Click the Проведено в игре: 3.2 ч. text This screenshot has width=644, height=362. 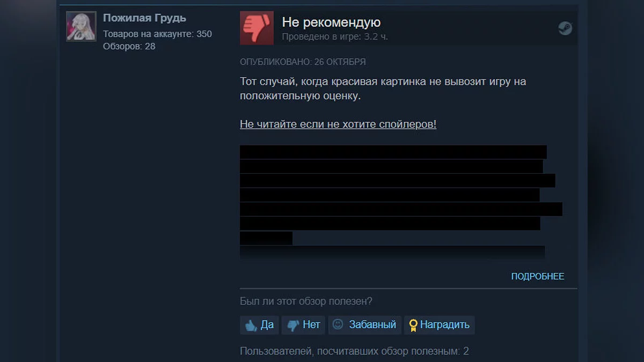(x=335, y=36)
